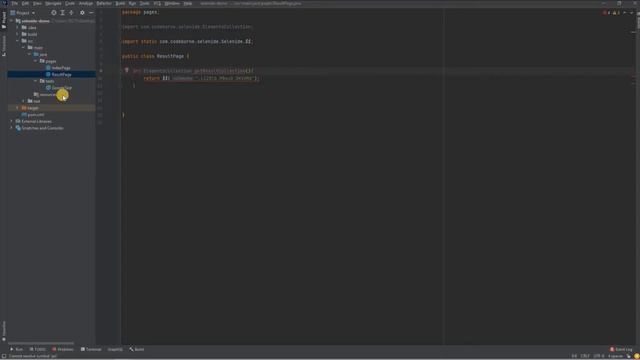Click the collapse all icon in Project panel
The image size is (640, 360).
71,13
